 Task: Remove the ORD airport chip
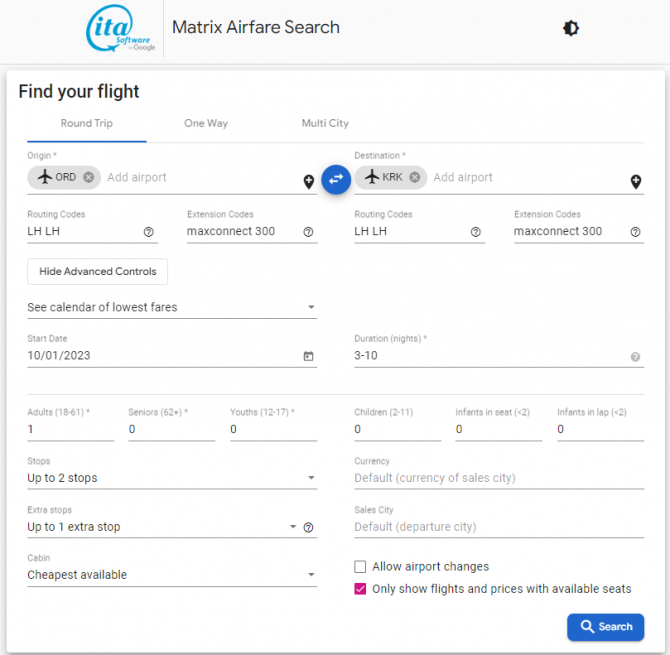pyautogui.click(x=89, y=177)
